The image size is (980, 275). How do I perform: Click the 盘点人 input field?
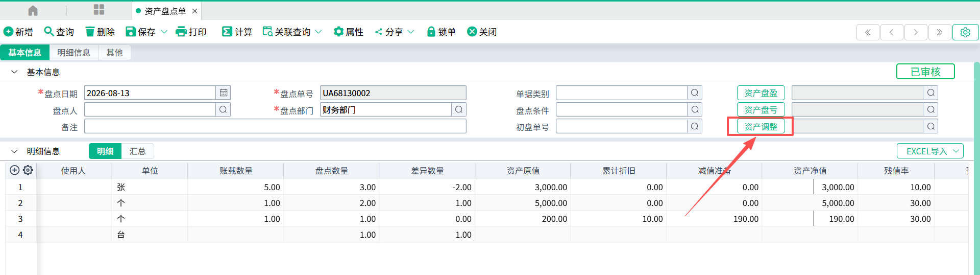(x=150, y=109)
